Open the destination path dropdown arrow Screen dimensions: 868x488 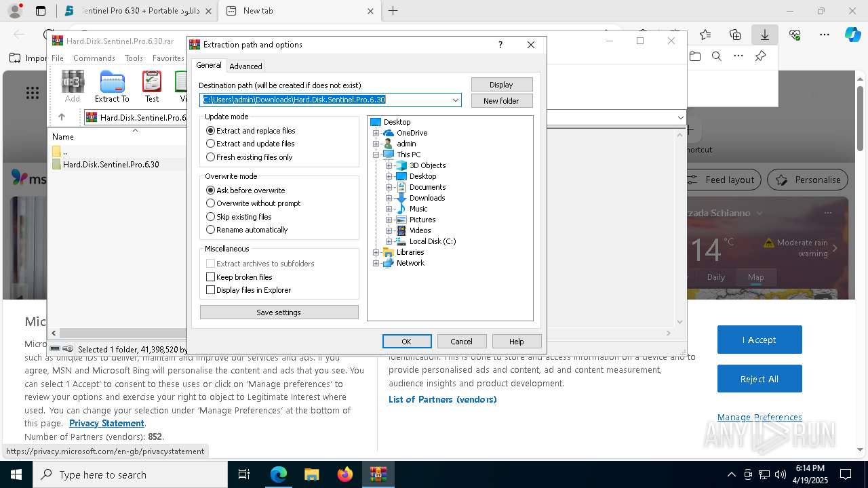coord(456,100)
